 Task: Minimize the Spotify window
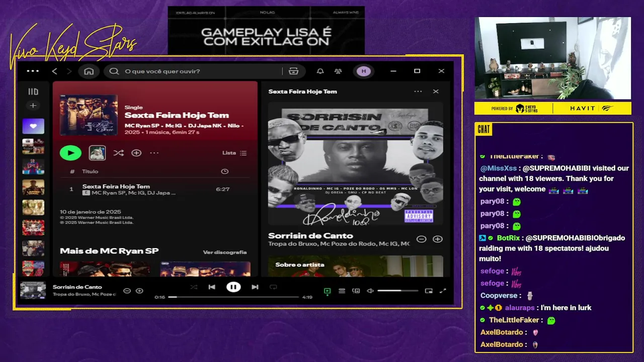[x=393, y=71]
